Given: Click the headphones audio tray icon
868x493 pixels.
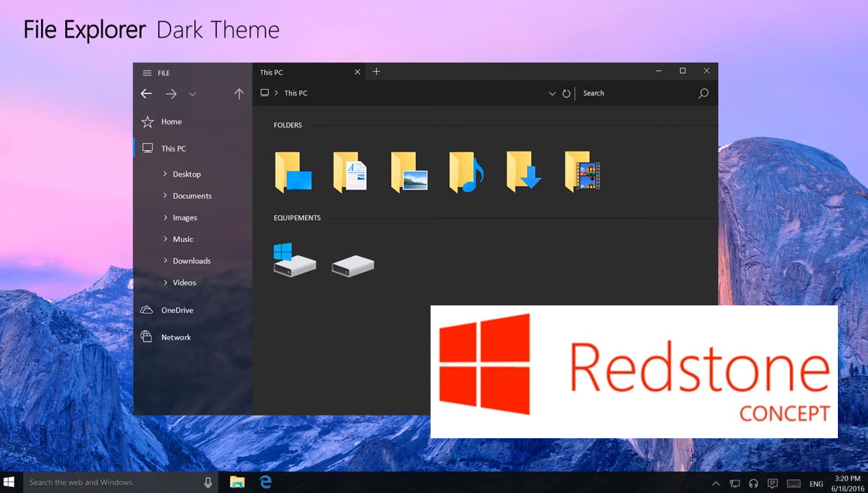Looking at the screenshot, I should 754,483.
